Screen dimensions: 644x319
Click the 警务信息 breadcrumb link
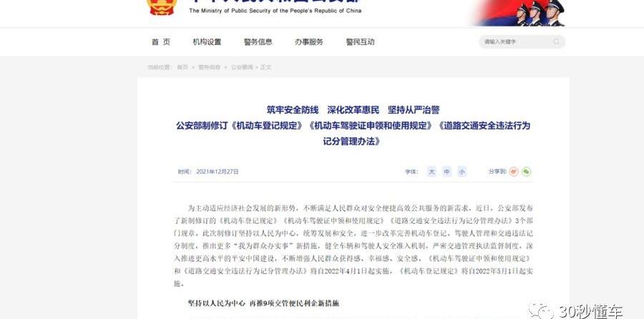(x=209, y=67)
